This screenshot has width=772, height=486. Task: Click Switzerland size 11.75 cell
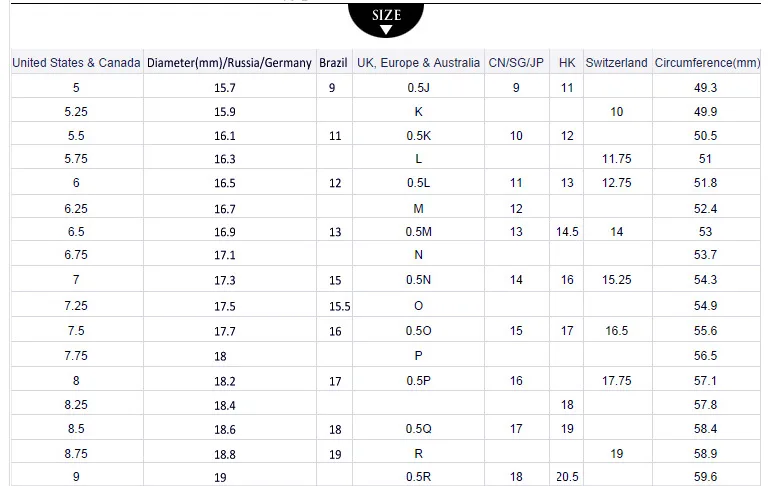617,159
